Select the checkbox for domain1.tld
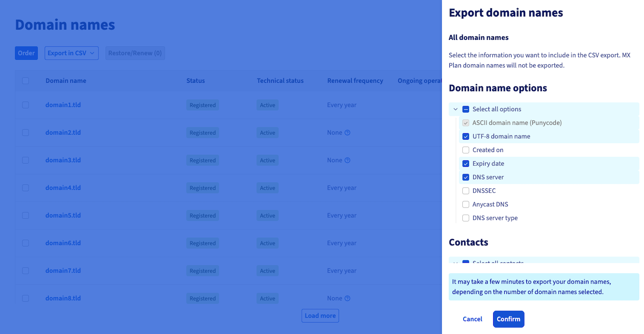The image size is (644, 334). pyautogui.click(x=25, y=105)
